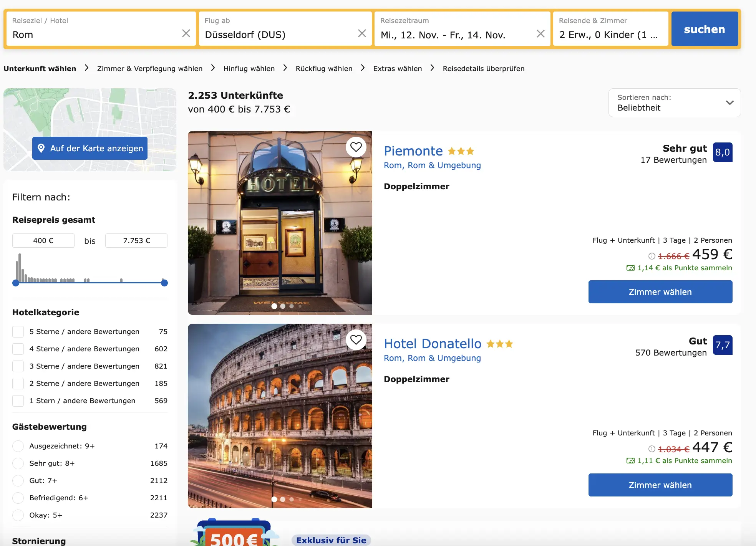Clear the Düsseldorf departure airport

(x=361, y=33)
